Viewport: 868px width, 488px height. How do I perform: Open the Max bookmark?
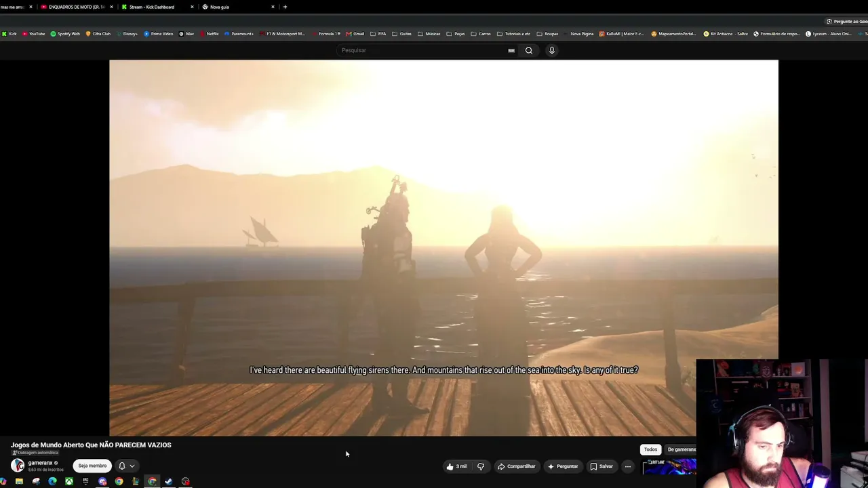click(186, 34)
